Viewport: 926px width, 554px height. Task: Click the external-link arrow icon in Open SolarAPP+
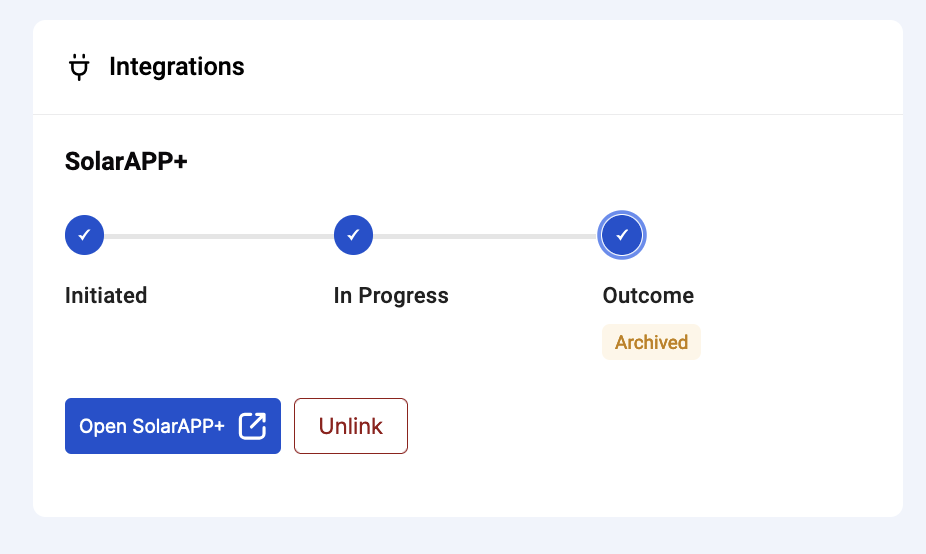[252, 426]
